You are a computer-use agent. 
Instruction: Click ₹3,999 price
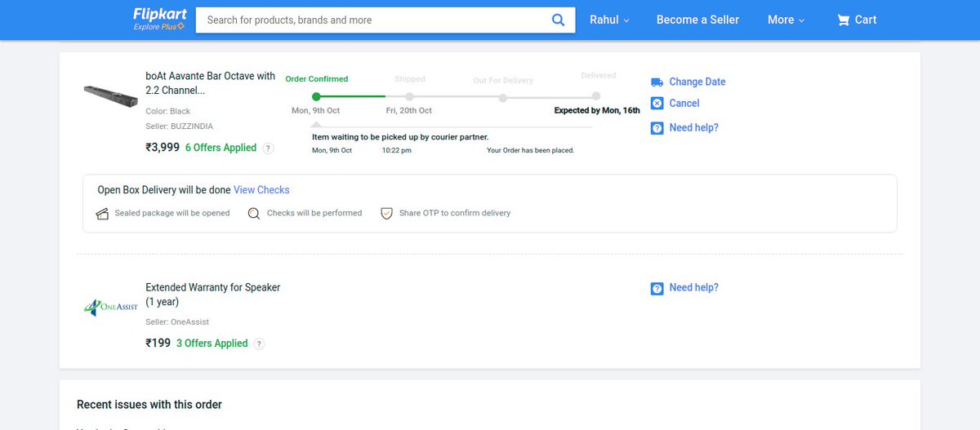[x=163, y=148]
